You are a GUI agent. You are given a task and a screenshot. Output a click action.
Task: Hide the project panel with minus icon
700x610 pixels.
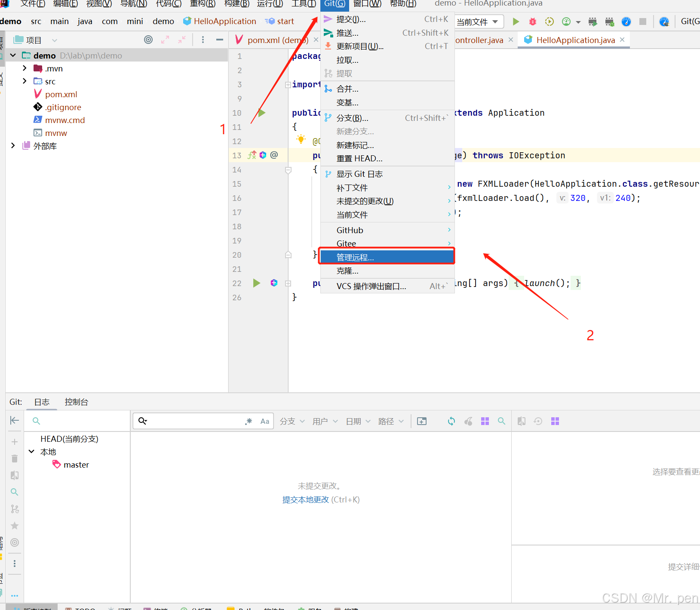220,40
